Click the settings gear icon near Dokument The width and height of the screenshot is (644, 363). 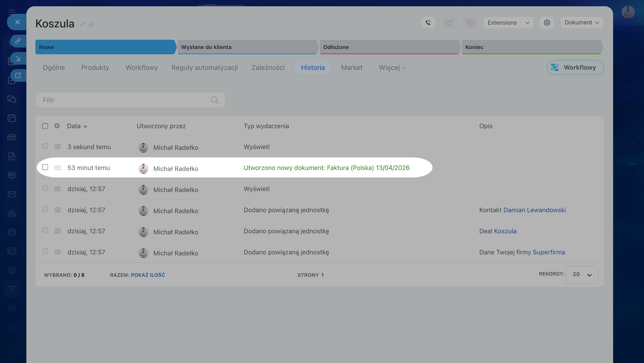(547, 23)
